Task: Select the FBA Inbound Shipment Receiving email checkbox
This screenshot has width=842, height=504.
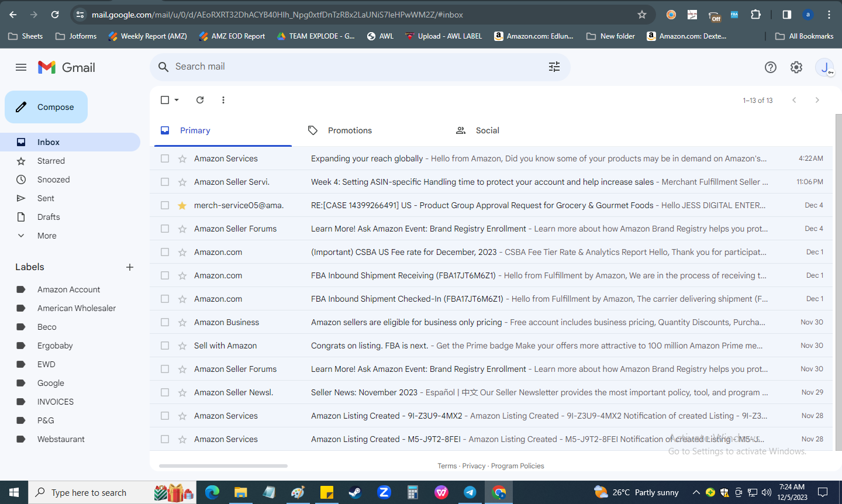Action: (165, 275)
